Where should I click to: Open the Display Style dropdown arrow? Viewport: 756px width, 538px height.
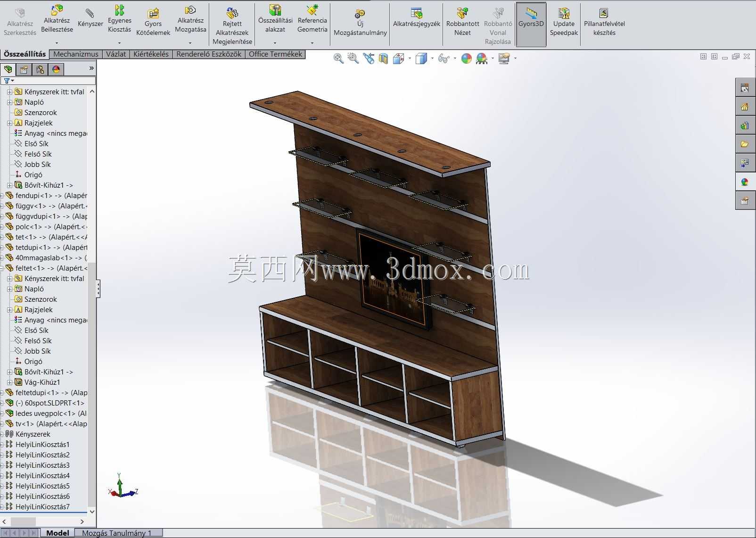(432, 58)
